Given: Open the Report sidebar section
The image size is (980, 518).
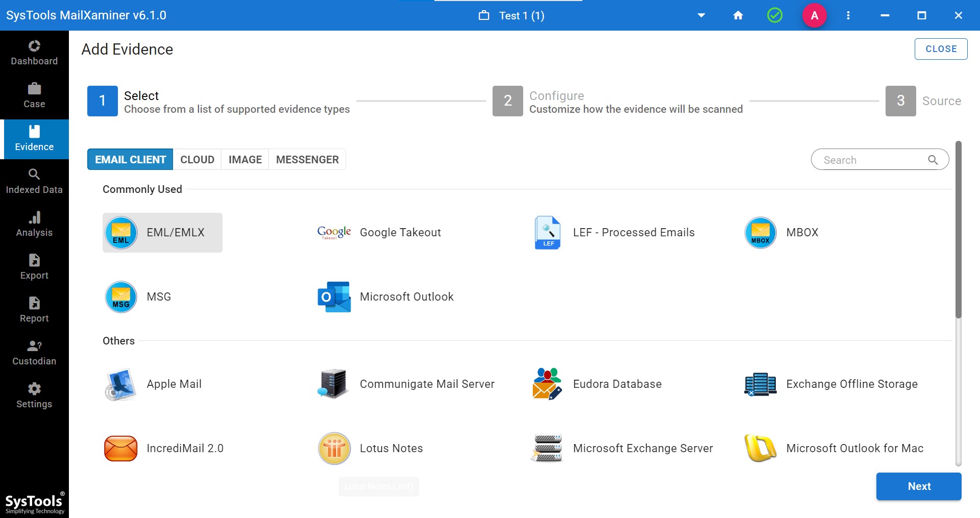Looking at the screenshot, I should (34, 310).
